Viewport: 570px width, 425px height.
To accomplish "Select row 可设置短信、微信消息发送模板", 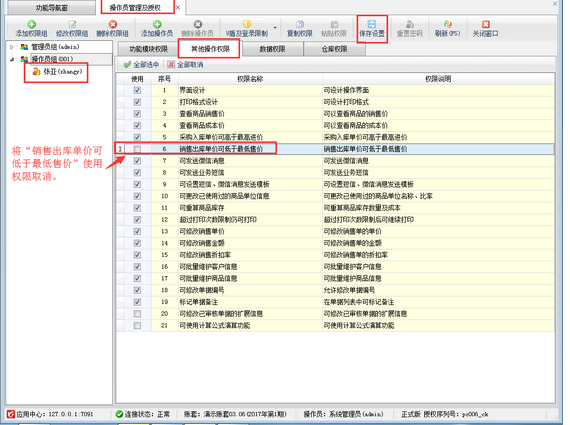I will pos(336,184).
